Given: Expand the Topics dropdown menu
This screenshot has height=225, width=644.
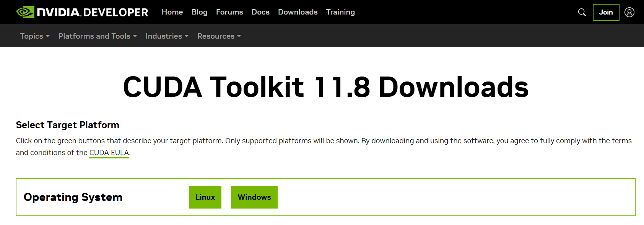Looking at the screenshot, I should (35, 36).
